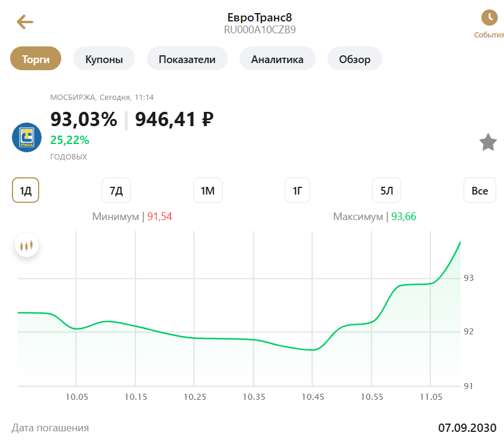Image resolution: width=504 pixels, height=442 pixels.
Task: Open the Обзор tab
Action: click(355, 58)
